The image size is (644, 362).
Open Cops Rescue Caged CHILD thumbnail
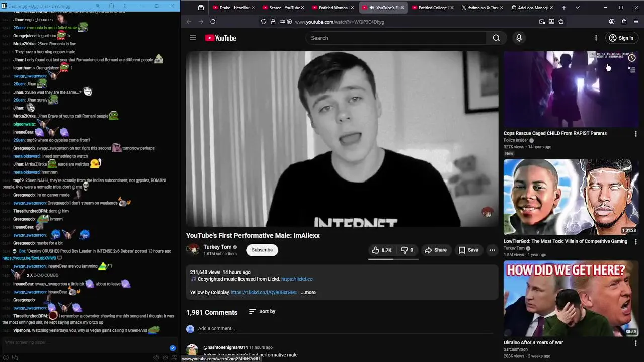pos(571,89)
